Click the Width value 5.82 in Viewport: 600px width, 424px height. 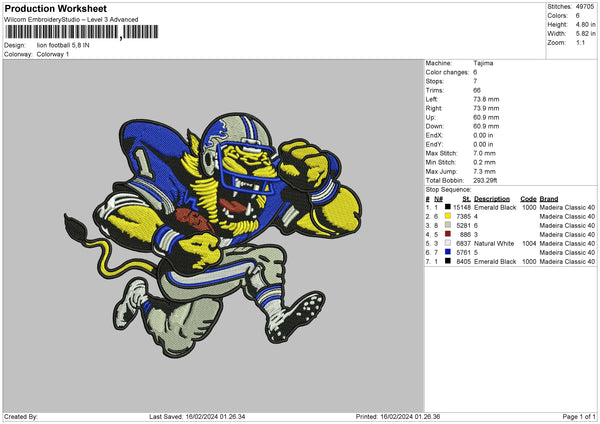[585, 34]
